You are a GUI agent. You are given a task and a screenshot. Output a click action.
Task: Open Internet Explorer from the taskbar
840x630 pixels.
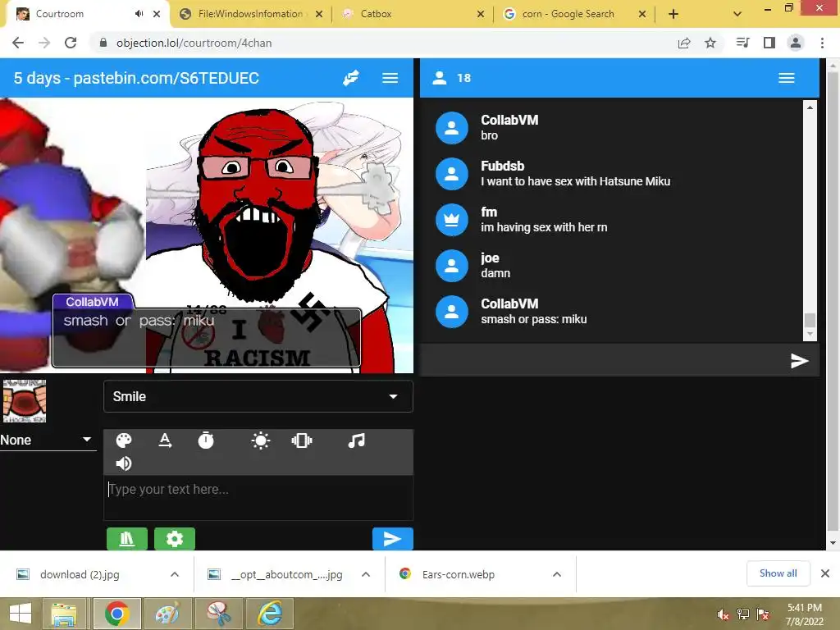(270, 614)
